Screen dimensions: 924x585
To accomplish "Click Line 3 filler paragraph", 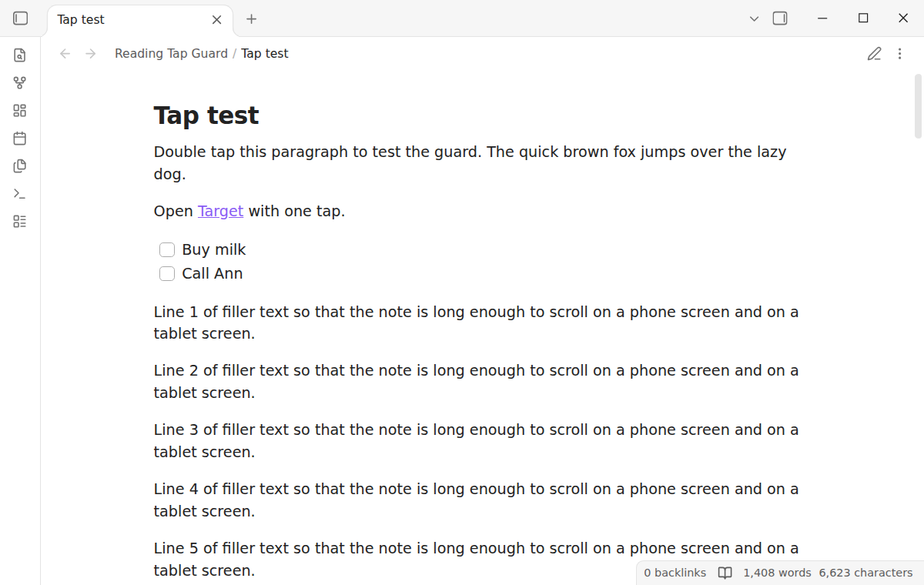I will pos(476,441).
